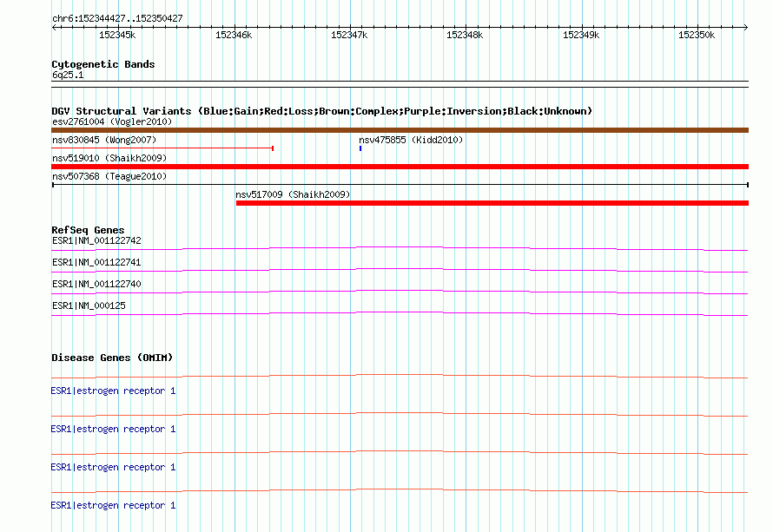Open the nsv517009 (Shaikh2009) label
Viewport: 773px width, 532px height.
point(293,194)
